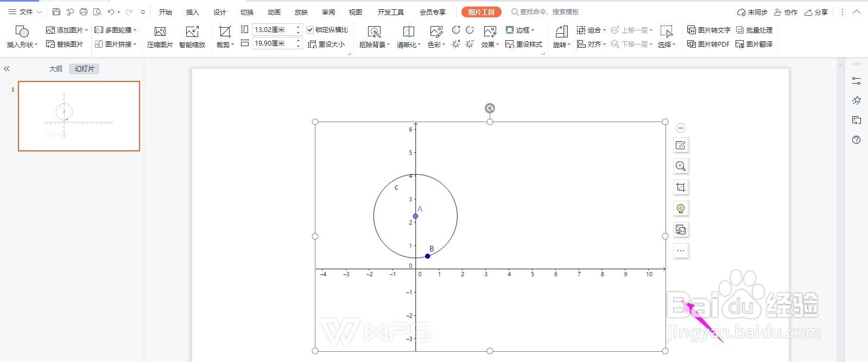Click the redo arrow icon
This screenshot has width=868, height=362.
tap(129, 12)
